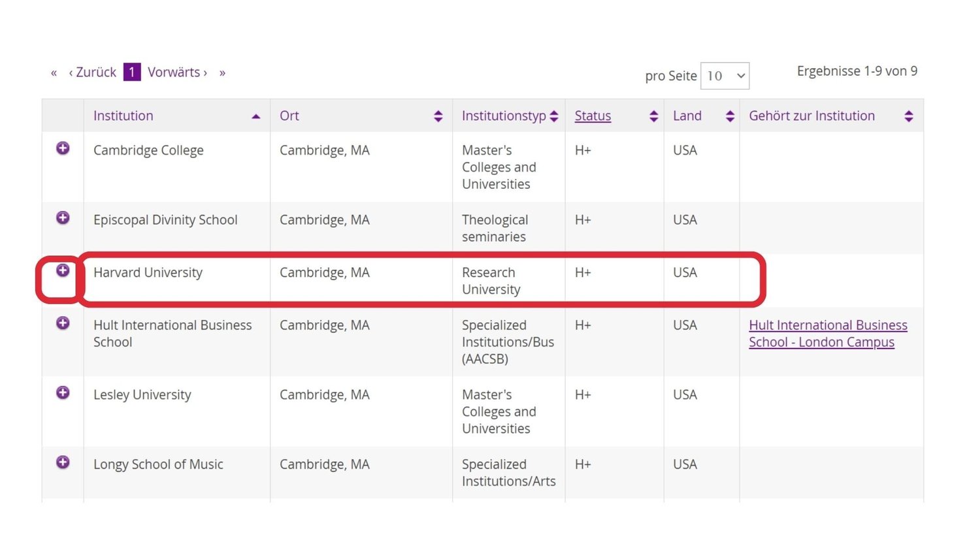980x551 pixels.
Task: Sort by Institutionstyp using its sort arrows
Action: pos(554,116)
